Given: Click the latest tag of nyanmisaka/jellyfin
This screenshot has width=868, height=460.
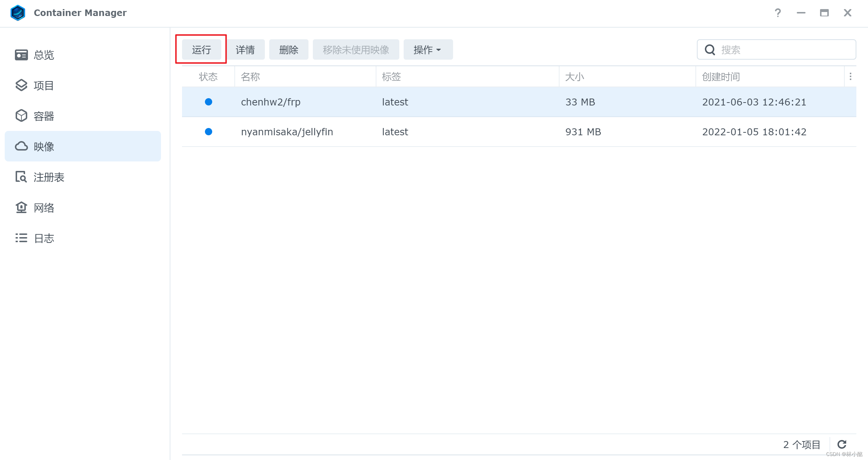Looking at the screenshot, I should [395, 132].
